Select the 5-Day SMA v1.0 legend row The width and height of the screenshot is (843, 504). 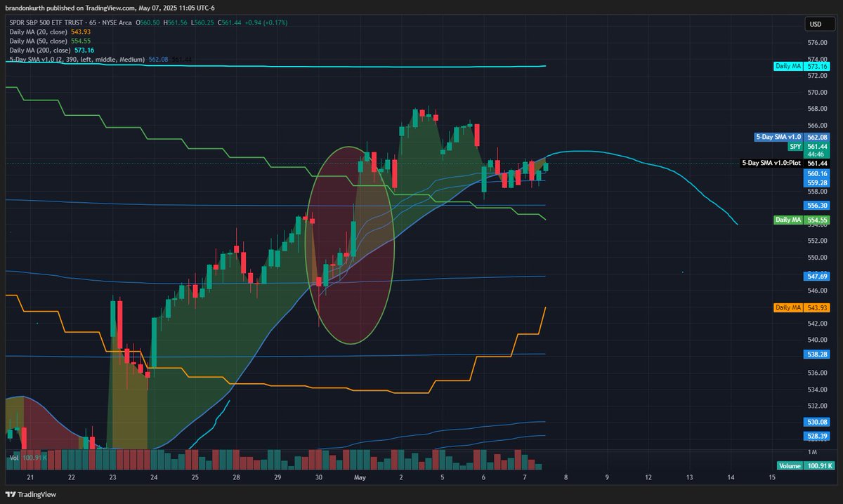coord(100,60)
